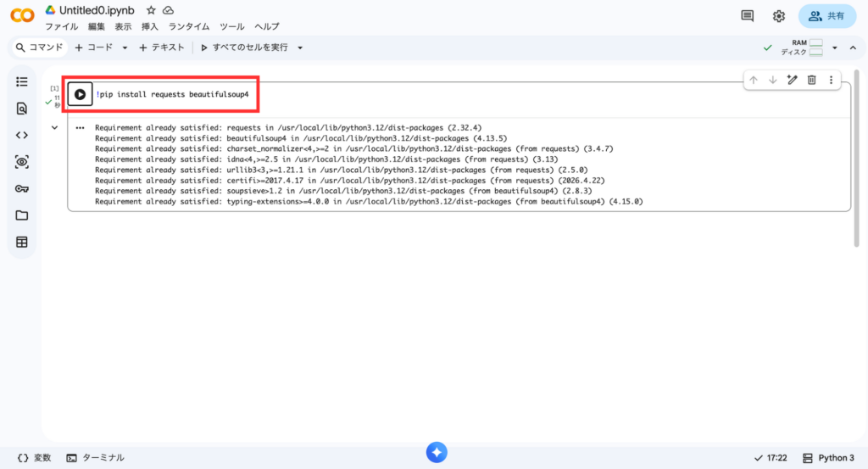Expand the コード dropdown arrow
This screenshot has height=469, width=868.
coord(125,48)
